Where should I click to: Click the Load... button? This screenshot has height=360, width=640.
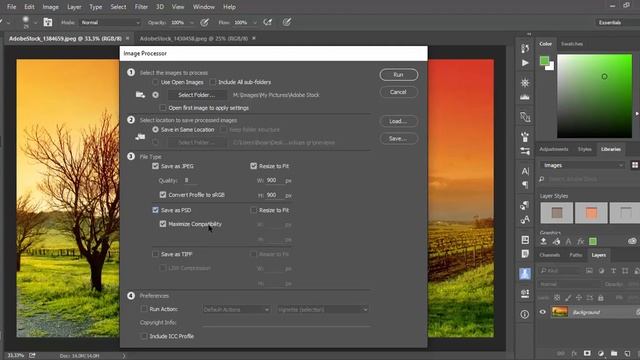pos(398,121)
